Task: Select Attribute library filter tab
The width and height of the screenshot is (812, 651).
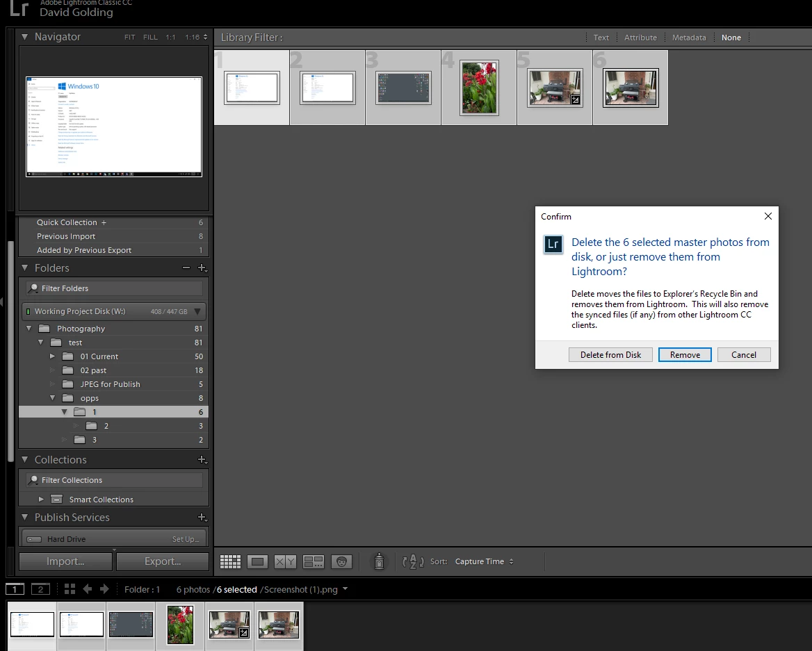Action: tap(640, 38)
